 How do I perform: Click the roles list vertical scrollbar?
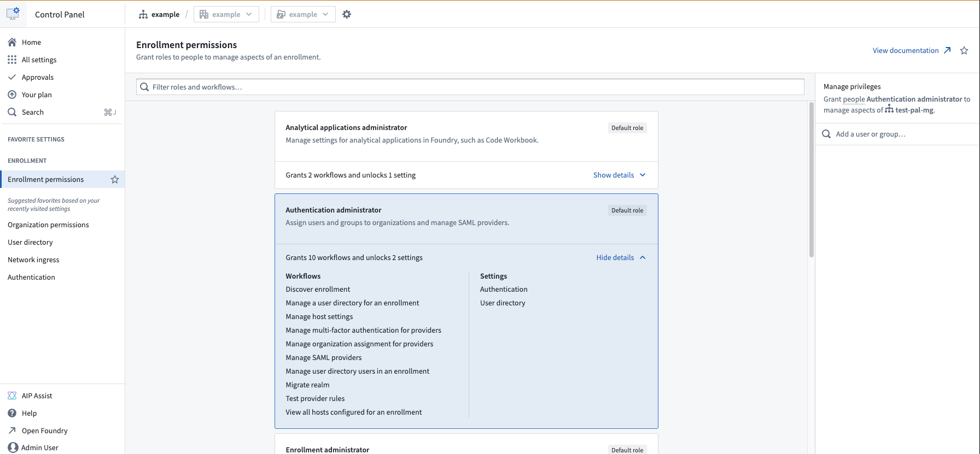click(x=812, y=180)
